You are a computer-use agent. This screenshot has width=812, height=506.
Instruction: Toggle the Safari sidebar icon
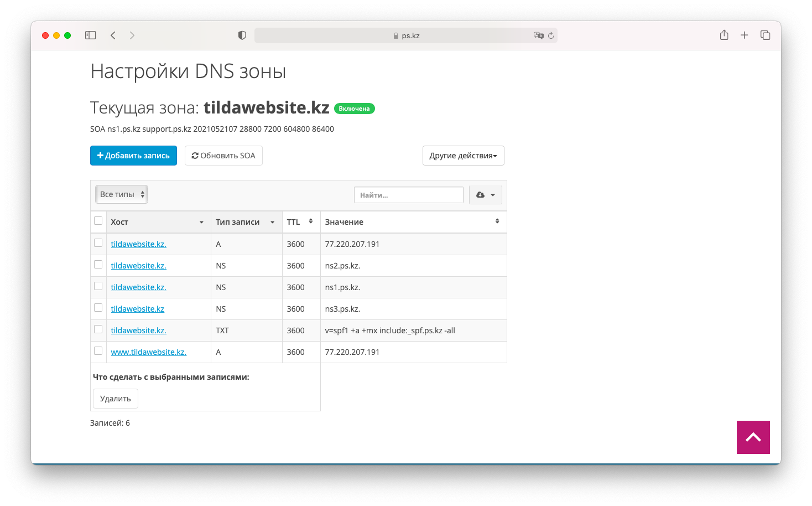pos(91,35)
